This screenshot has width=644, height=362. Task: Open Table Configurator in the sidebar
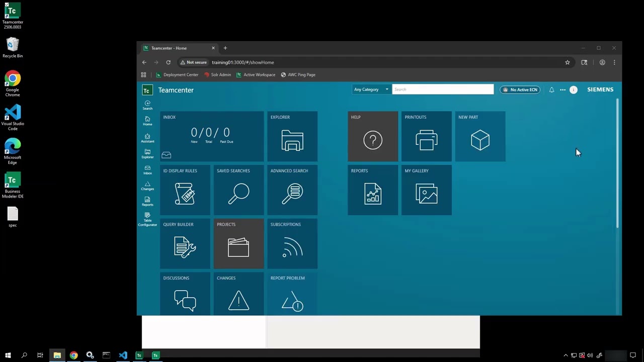click(x=147, y=219)
